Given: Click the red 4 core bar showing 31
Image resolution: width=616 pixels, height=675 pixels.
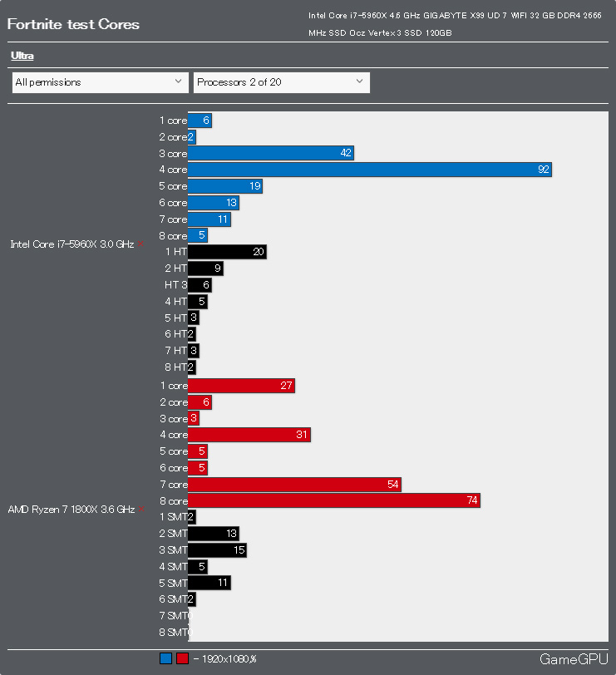Looking at the screenshot, I should 249,435.
